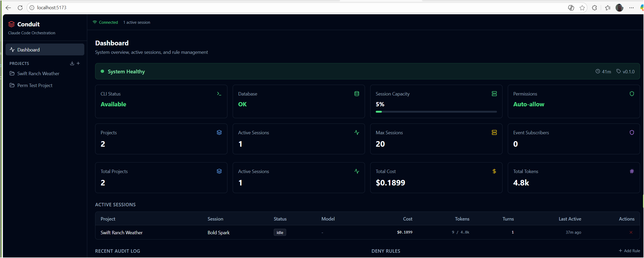This screenshot has width=644, height=258.
Task: Click the browser back arrow
Action: point(8,8)
